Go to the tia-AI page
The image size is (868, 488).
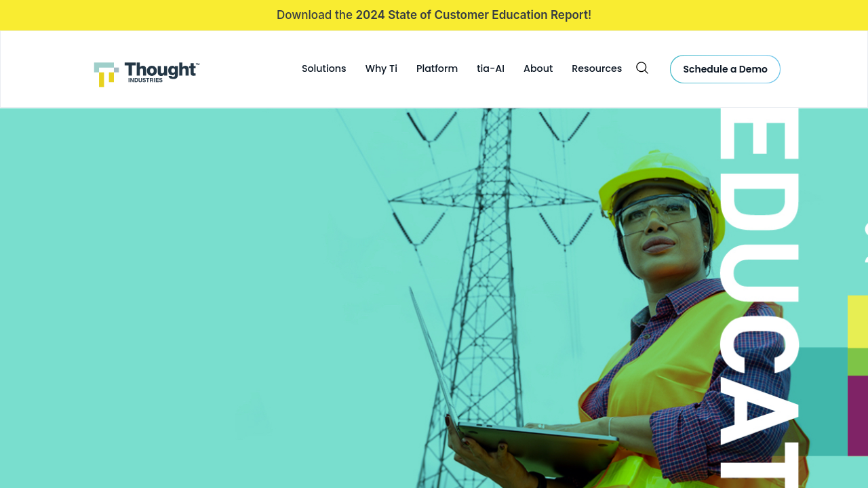click(490, 68)
